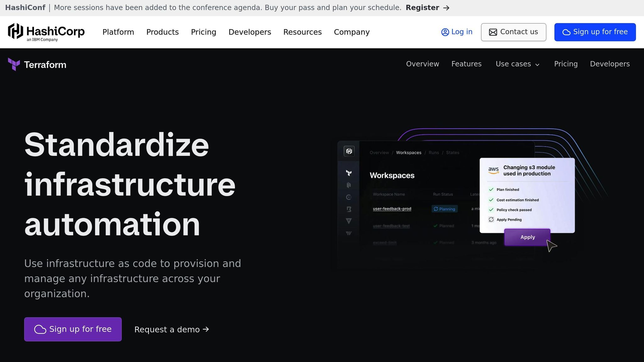Click the HashiConf text in banner

pyautogui.click(x=25, y=8)
